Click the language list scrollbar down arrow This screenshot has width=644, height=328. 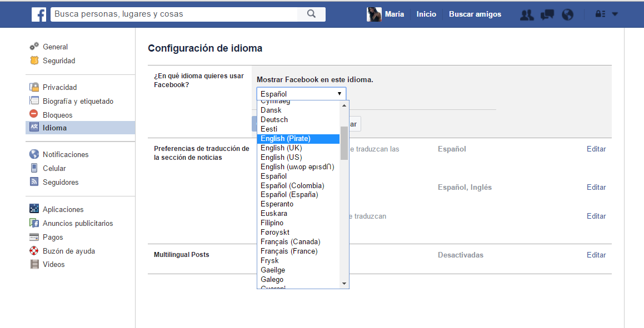tap(344, 284)
